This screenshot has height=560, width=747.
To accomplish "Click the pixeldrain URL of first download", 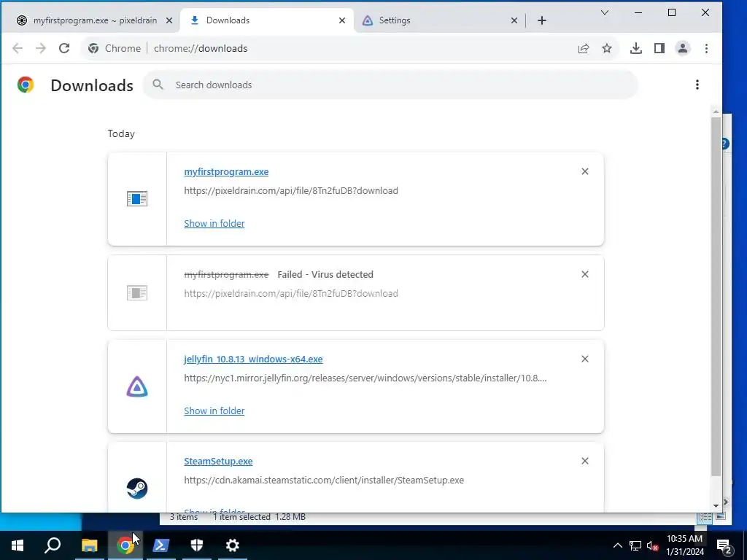I will pyautogui.click(x=291, y=190).
